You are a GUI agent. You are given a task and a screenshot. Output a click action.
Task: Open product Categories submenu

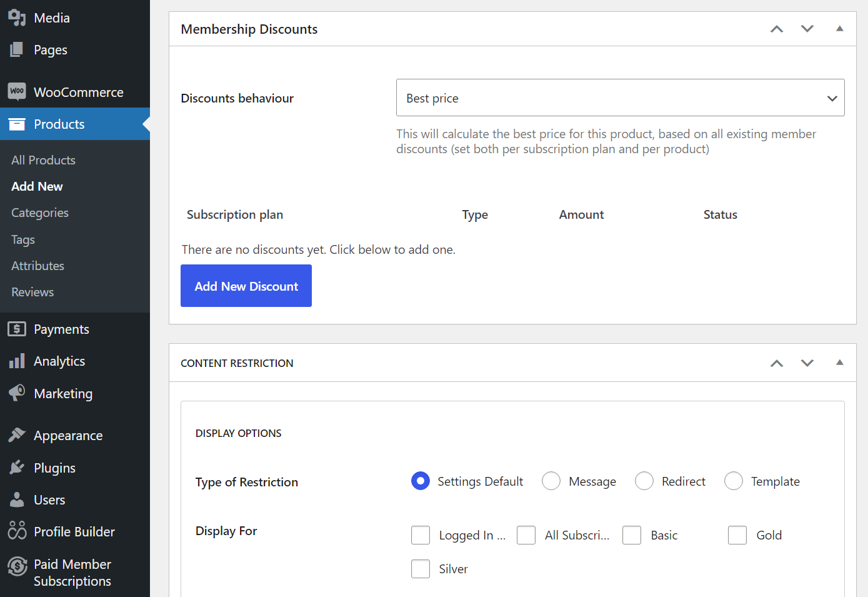40,213
